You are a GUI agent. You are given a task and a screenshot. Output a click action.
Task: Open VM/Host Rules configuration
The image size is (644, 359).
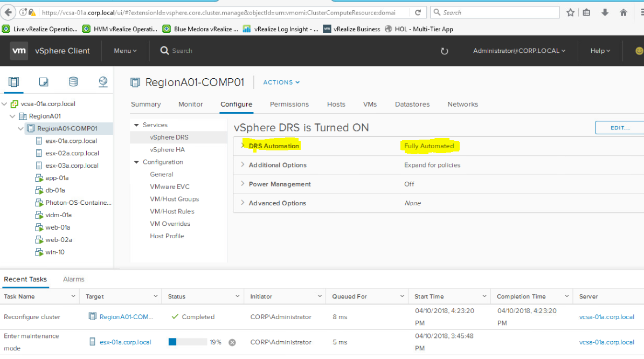(172, 211)
